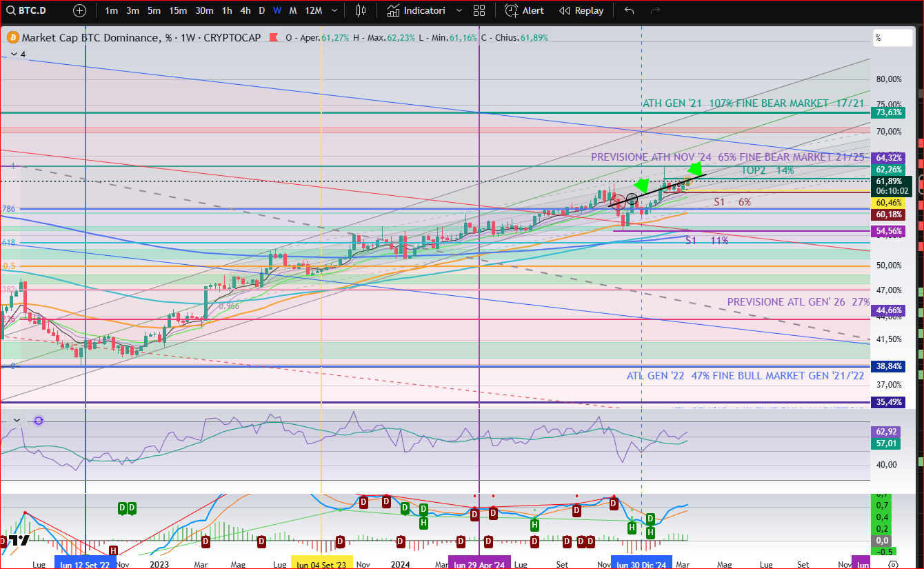Switch to the 4h timeframe

(x=245, y=10)
